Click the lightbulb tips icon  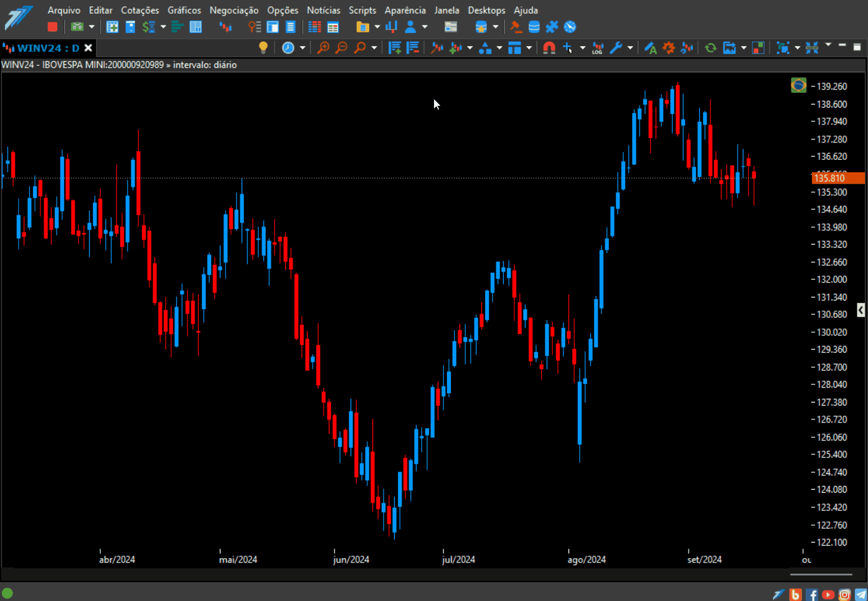pyautogui.click(x=263, y=48)
